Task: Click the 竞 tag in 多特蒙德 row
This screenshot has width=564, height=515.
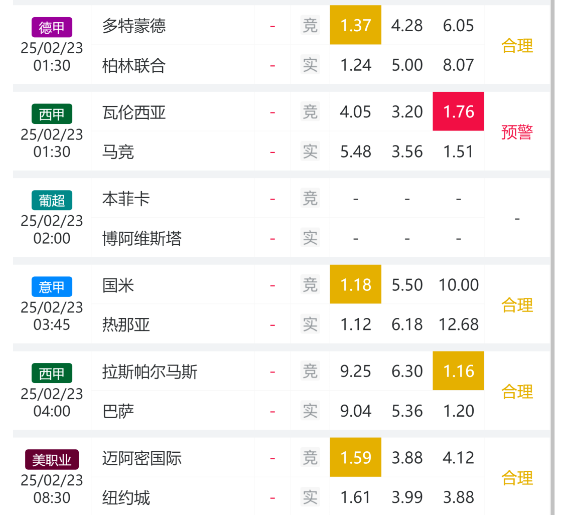Action: point(310,26)
